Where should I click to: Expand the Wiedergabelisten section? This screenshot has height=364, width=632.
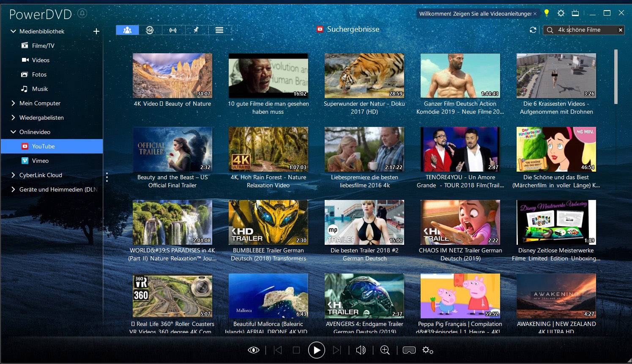(x=12, y=118)
